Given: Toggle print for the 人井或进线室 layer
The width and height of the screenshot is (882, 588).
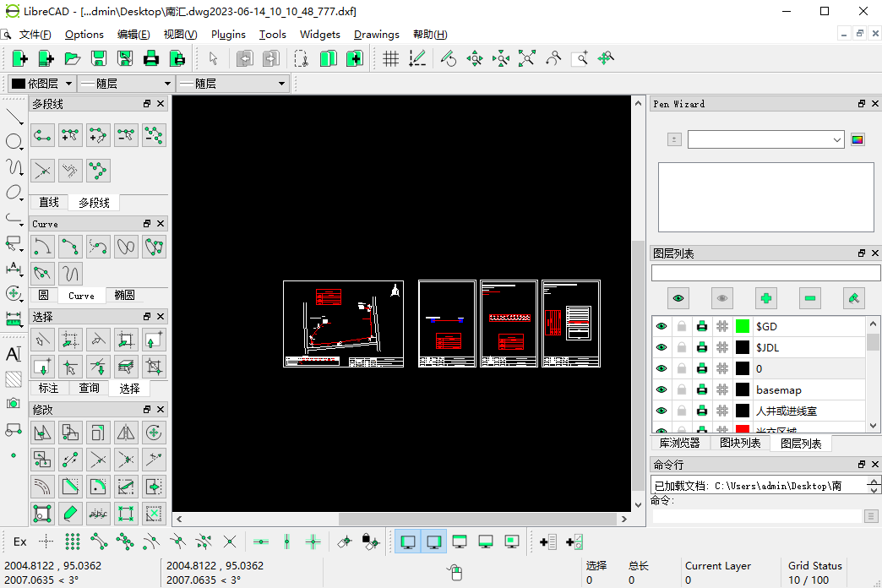Looking at the screenshot, I should pyautogui.click(x=702, y=411).
